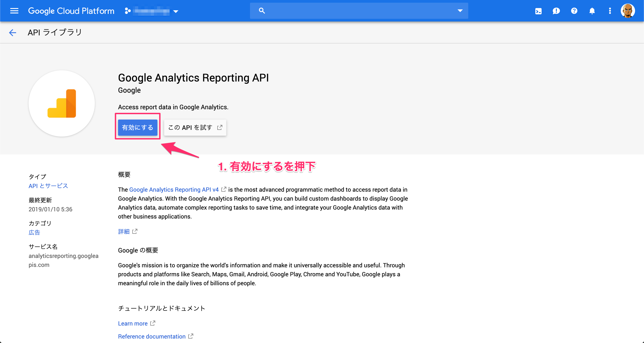Open the user account avatar
This screenshot has width=644, height=343.
pyautogui.click(x=628, y=11)
